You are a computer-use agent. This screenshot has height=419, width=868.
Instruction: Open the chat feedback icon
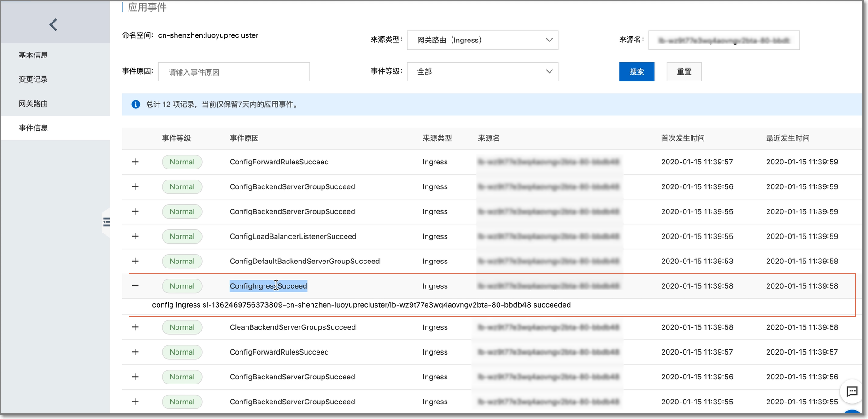[x=852, y=391]
